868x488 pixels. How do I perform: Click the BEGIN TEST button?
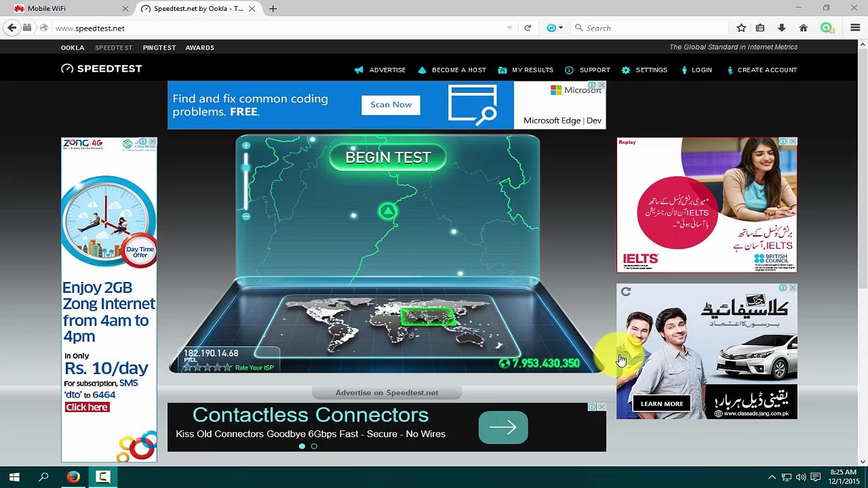388,157
